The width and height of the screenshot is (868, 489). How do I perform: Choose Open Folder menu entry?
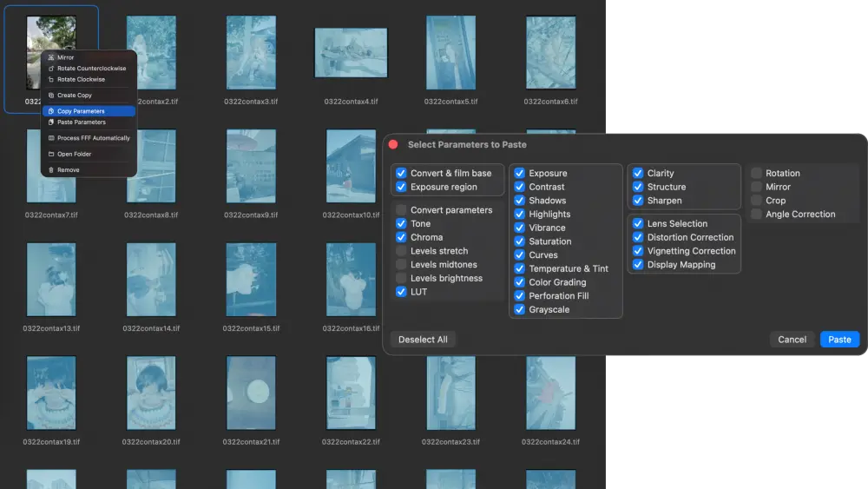[x=89, y=155]
